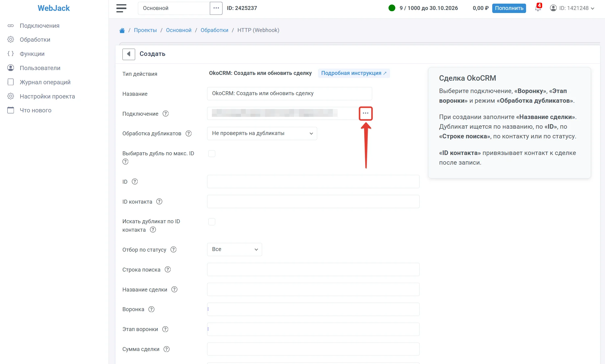This screenshot has height=364, width=605.
Task: Open Отбор по статусу dropdown
Action: tap(234, 250)
